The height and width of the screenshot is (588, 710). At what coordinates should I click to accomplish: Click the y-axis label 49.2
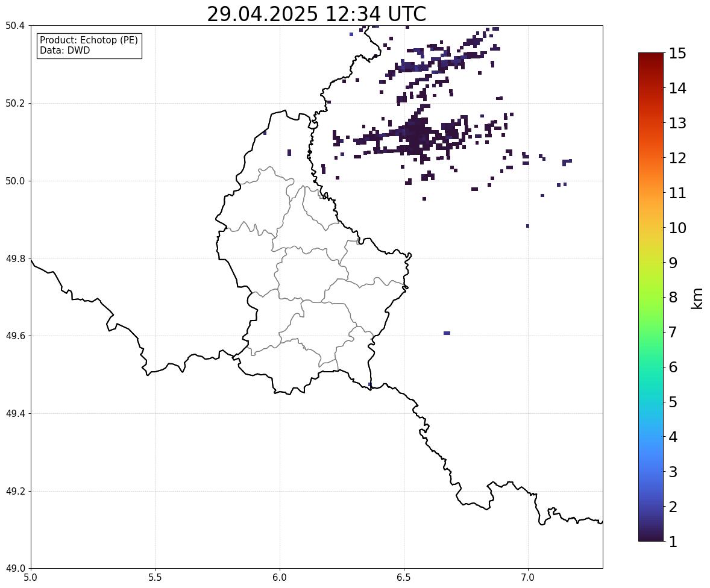click(15, 491)
